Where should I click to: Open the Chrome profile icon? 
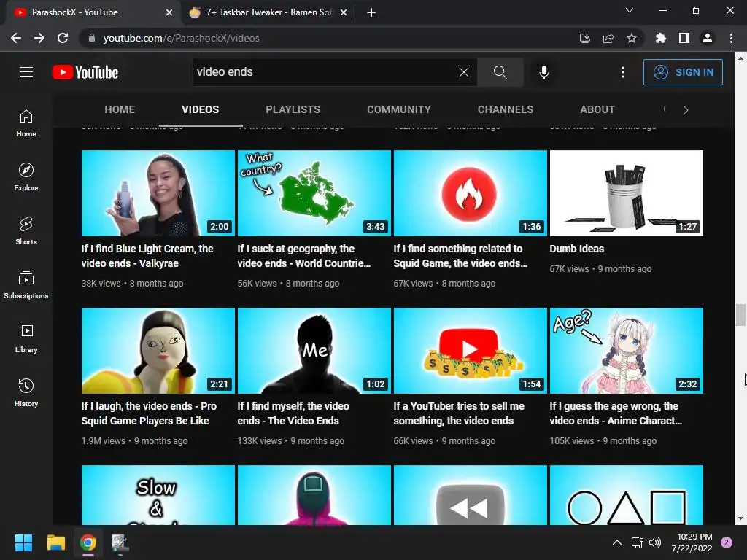click(x=708, y=38)
